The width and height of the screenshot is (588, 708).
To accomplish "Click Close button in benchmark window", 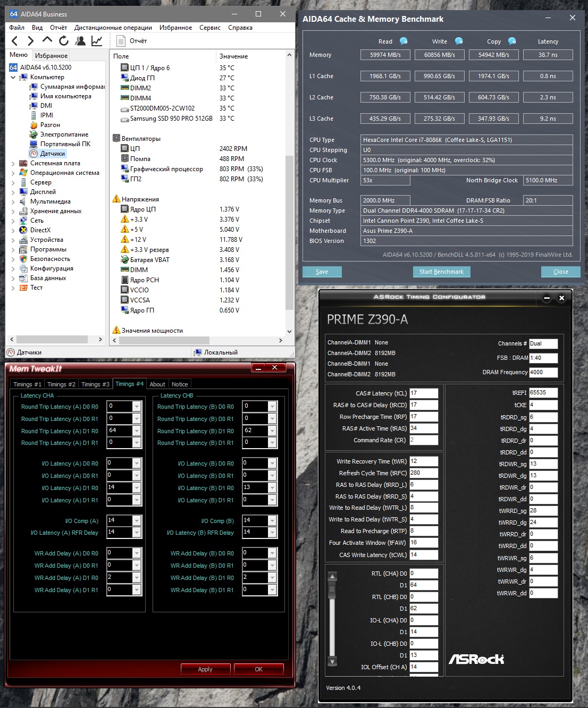I will pyautogui.click(x=560, y=272).
